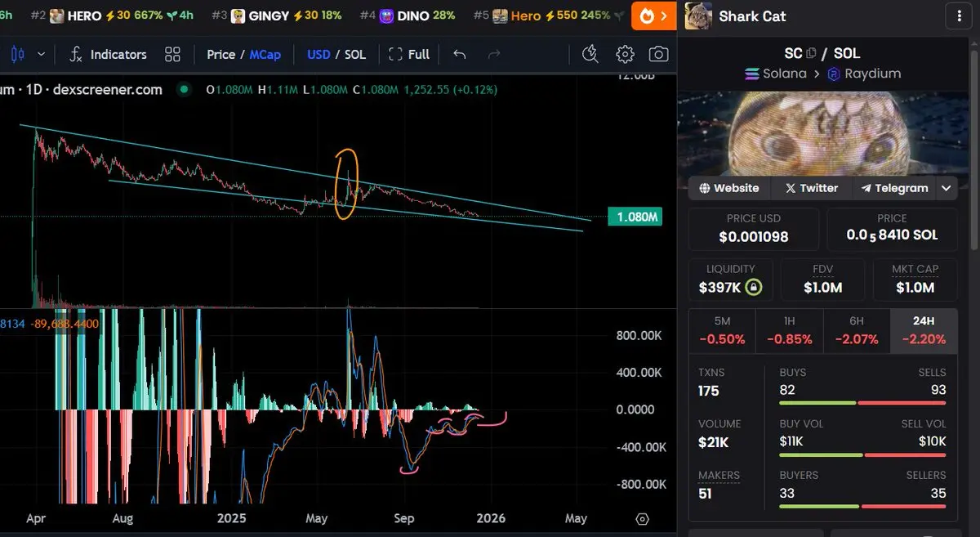Select the 5M timeframe tab
This screenshot has width=980, height=537.
(x=722, y=330)
